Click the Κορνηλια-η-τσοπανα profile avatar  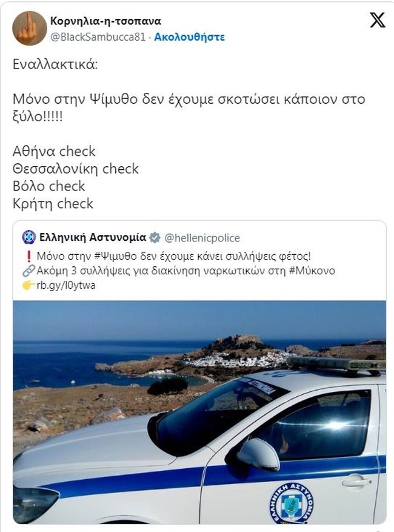30,28
